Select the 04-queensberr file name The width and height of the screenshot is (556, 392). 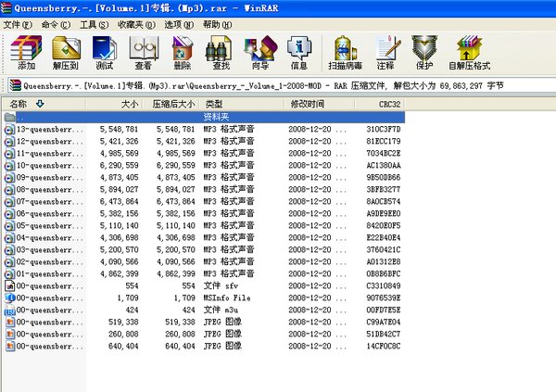(50, 238)
